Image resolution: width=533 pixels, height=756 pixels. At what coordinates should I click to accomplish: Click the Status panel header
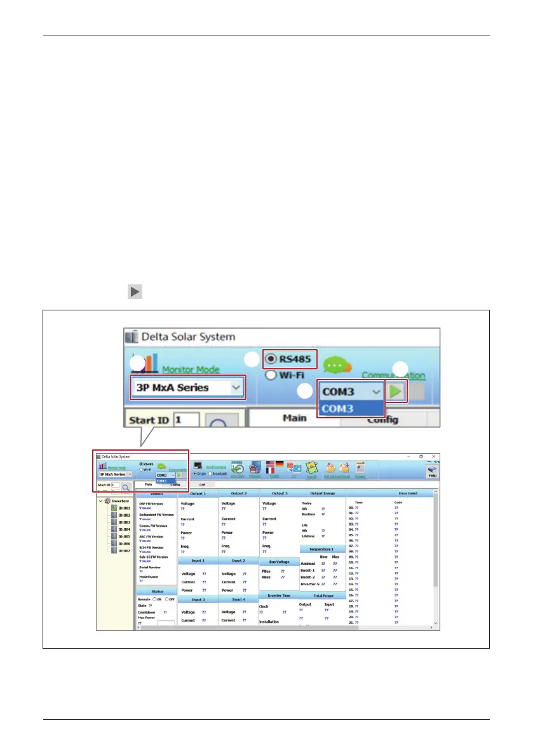click(158, 592)
